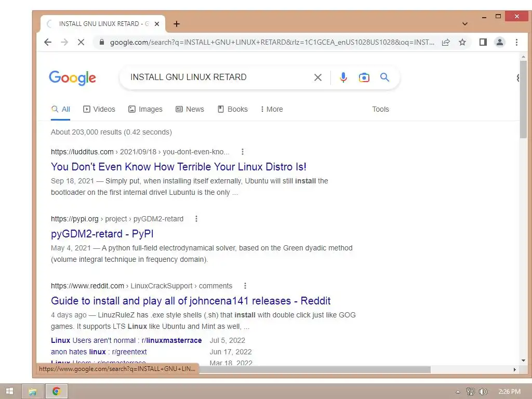Click the scrollbar right arrow
The height and width of the screenshot is (399, 532).
coord(515,369)
